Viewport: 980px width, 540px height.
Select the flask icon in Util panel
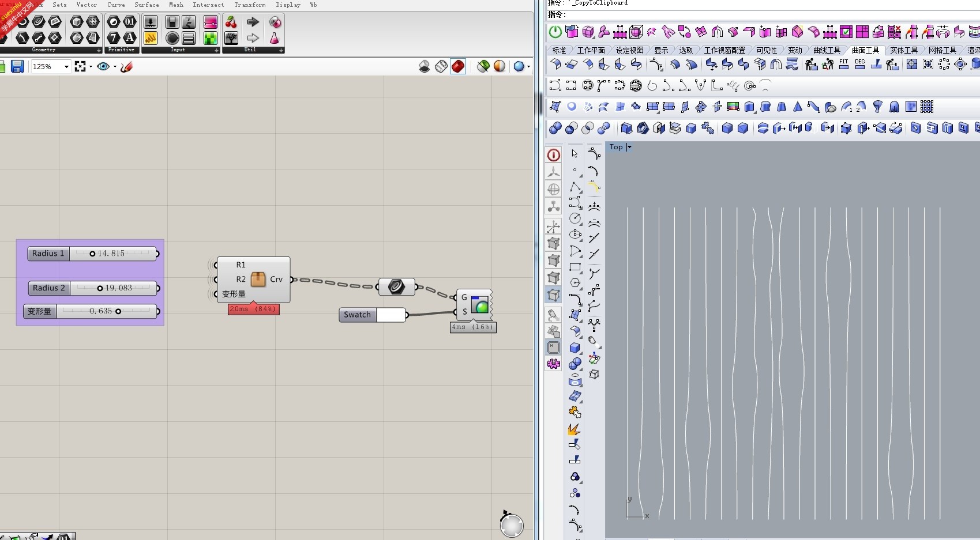(275, 38)
